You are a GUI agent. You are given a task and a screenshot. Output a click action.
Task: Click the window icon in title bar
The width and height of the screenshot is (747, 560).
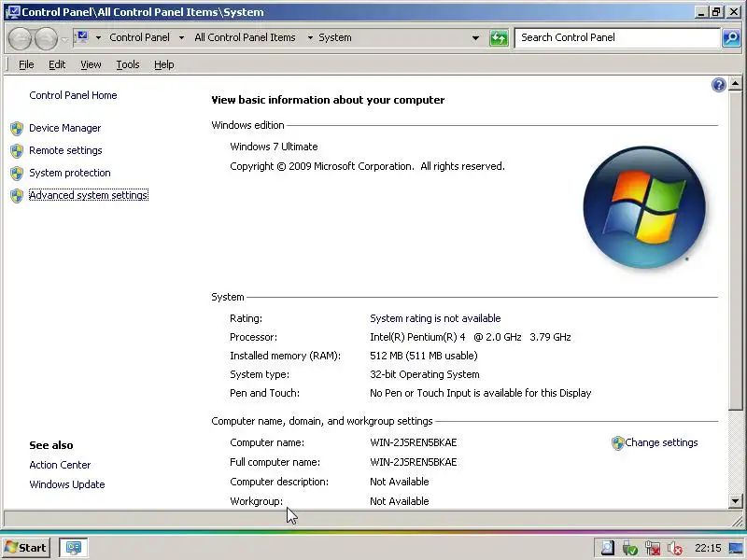tap(12, 11)
